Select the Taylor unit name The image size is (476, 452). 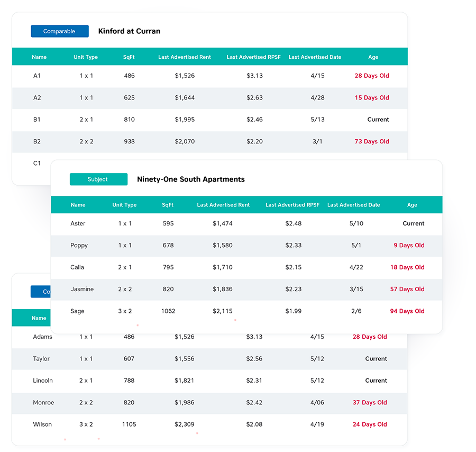[x=41, y=359]
